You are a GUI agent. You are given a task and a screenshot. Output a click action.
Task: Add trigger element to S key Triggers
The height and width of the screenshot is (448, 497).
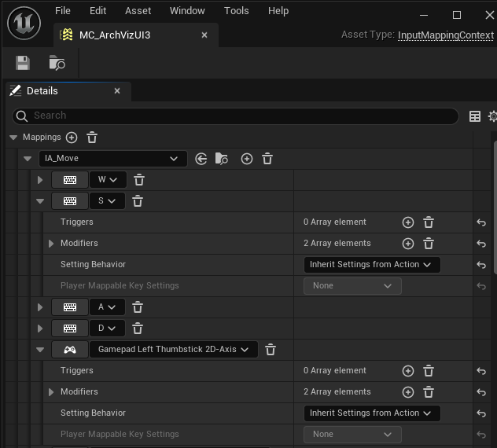[x=408, y=222]
